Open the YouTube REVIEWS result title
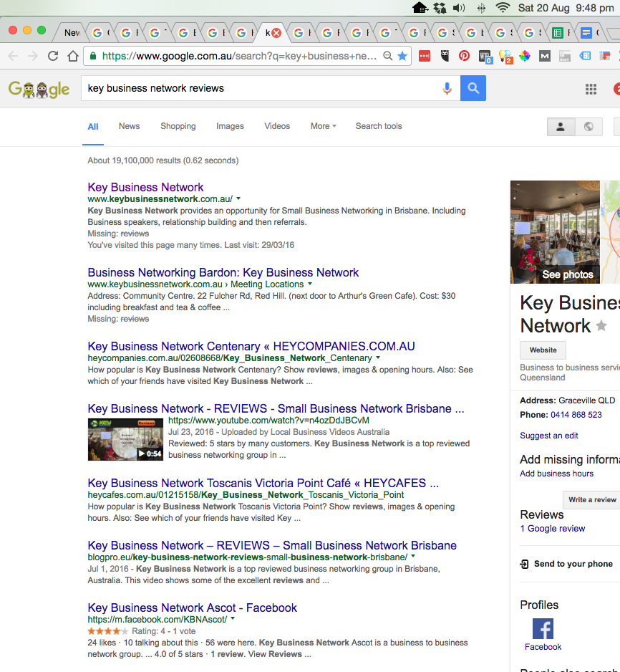The height and width of the screenshot is (672, 620). 276,408
